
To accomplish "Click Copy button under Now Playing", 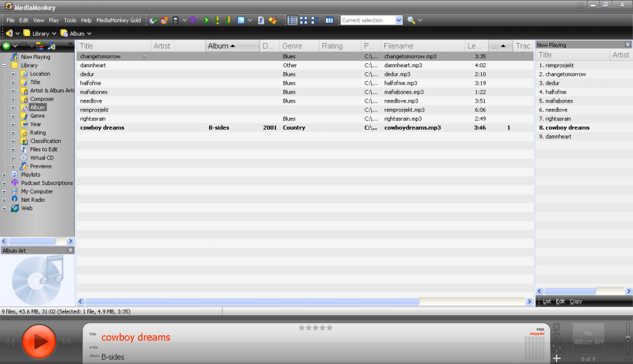I will click(x=576, y=301).
